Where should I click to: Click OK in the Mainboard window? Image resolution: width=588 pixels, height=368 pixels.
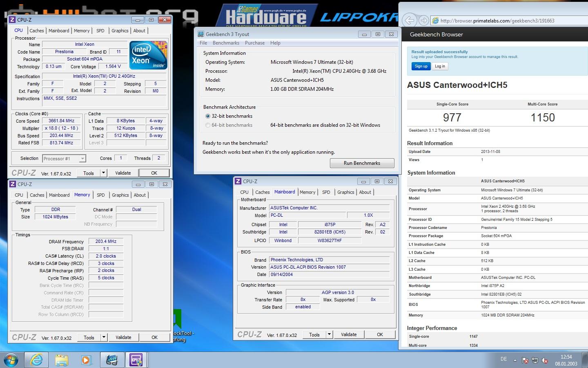(x=380, y=334)
